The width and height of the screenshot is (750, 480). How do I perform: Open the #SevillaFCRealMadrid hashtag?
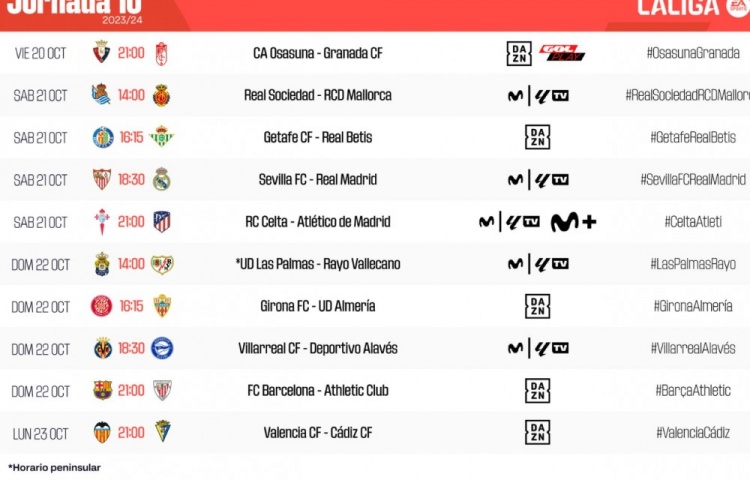coord(693,180)
